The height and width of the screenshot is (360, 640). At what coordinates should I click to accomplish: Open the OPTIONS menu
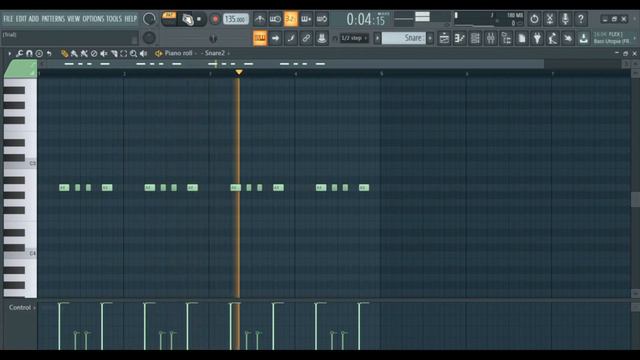93,19
